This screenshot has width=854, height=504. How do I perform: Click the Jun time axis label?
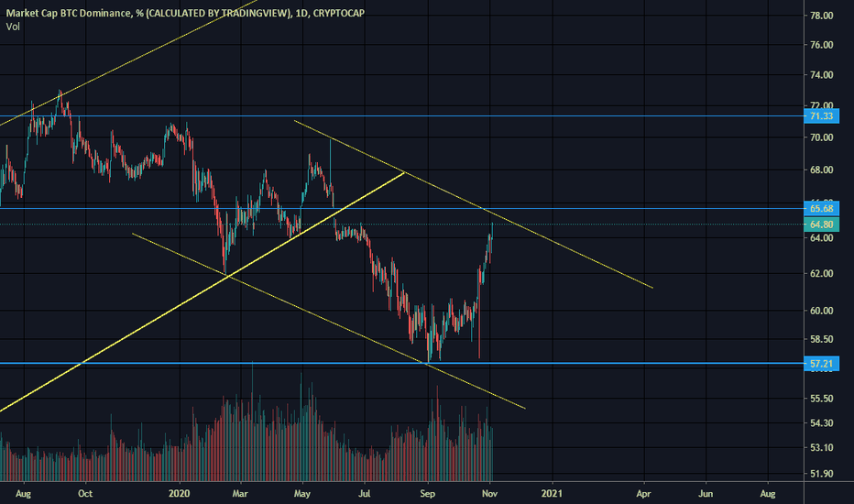(x=706, y=494)
